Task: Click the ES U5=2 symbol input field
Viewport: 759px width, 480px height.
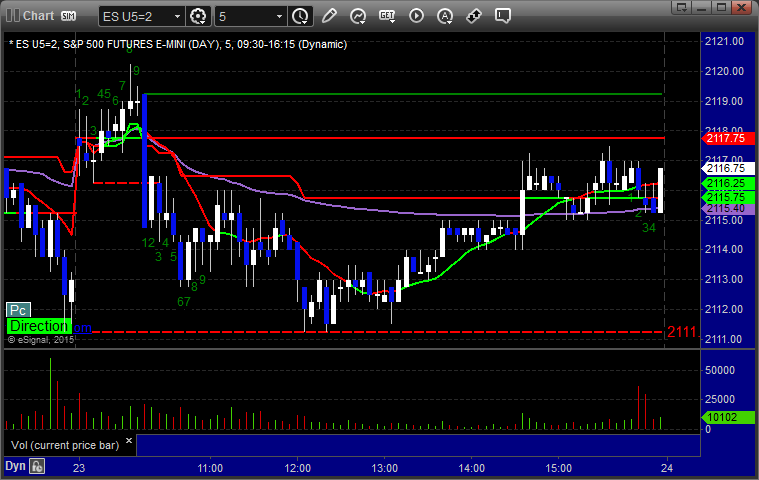Action: pos(136,16)
